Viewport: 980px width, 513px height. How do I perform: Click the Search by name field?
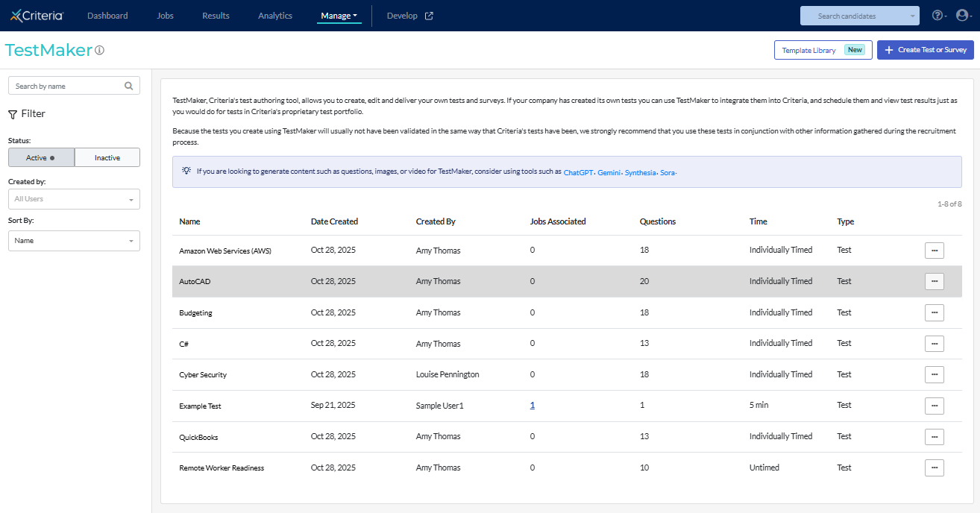click(66, 86)
